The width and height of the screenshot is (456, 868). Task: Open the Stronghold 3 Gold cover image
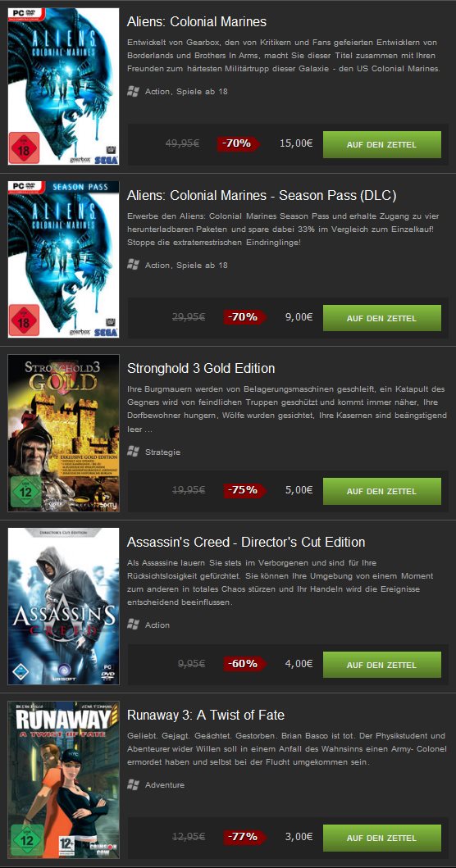[x=63, y=433]
